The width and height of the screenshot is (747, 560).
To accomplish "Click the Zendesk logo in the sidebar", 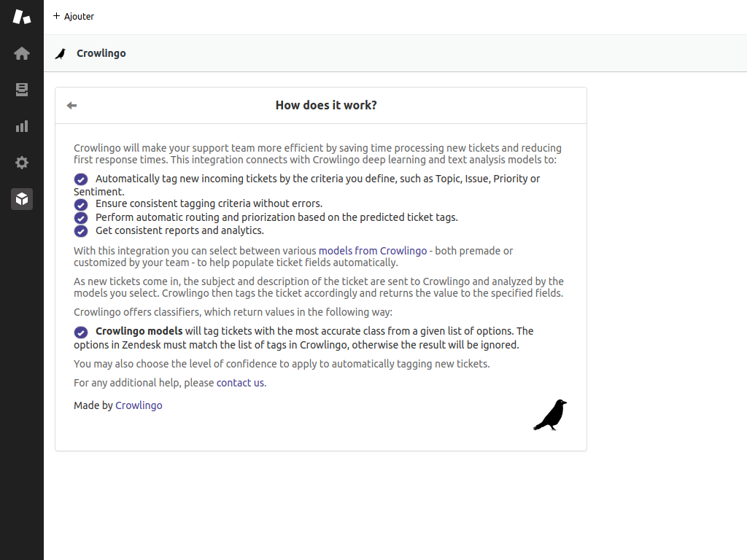I will point(22,17).
